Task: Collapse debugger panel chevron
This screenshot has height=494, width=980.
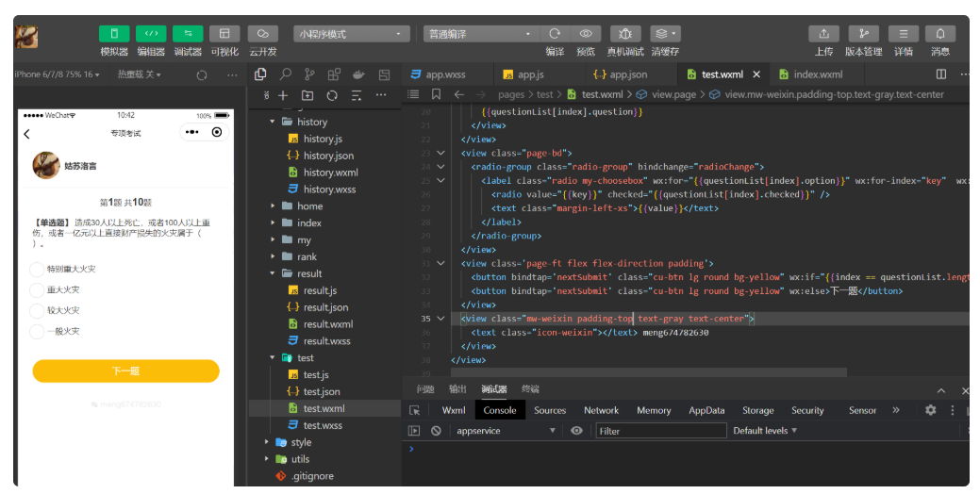Action: tap(941, 390)
